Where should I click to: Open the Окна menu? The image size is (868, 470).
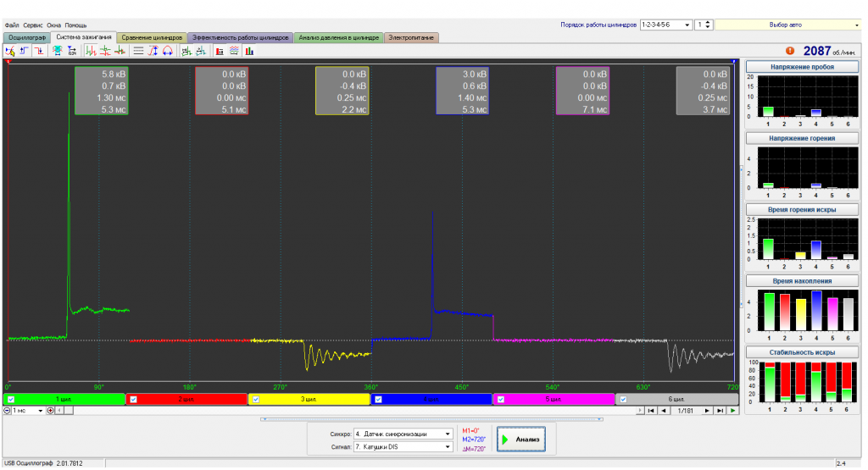click(53, 25)
